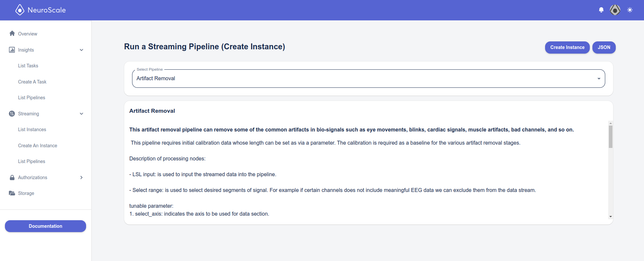644x261 pixels.
Task: Click the Overview home icon
Action: click(x=12, y=34)
